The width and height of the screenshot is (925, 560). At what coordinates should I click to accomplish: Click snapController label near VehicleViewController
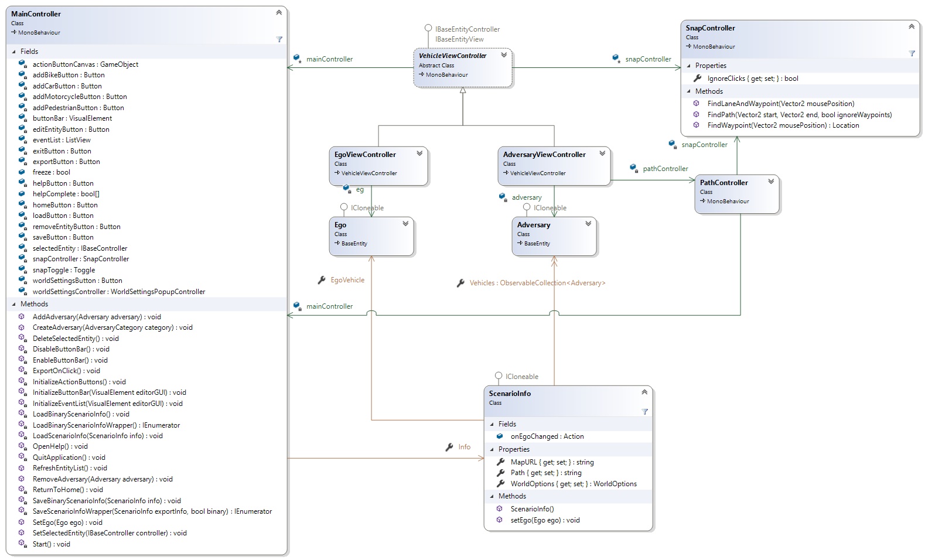click(648, 59)
